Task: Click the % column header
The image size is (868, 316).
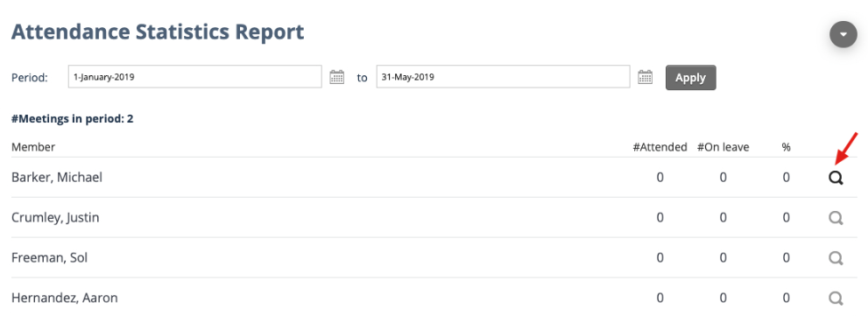Action: pos(786,147)
